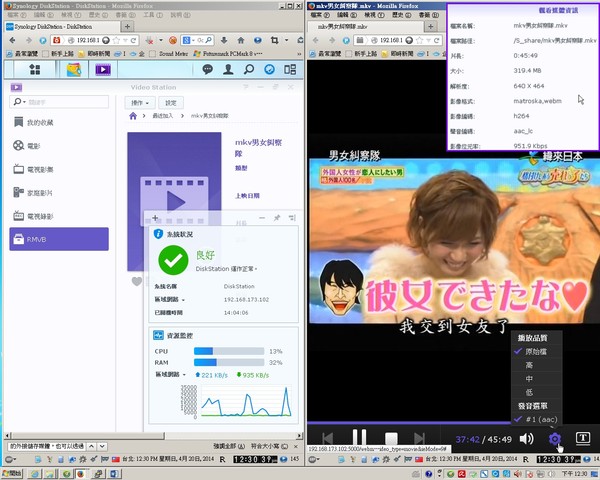Click the DSM search magnifier icon
This screenshot has width=600, height=480.
[247, 70]
